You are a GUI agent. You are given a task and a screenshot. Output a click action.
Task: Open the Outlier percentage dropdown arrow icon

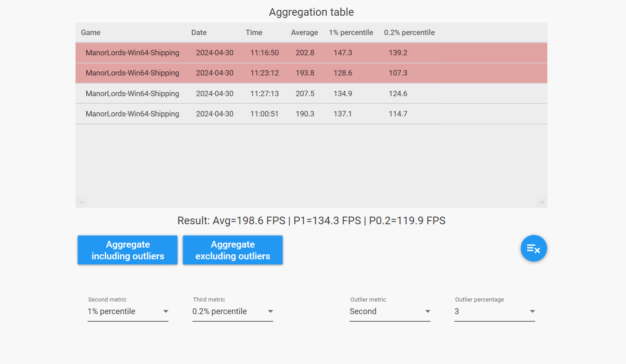pos(533,311)
